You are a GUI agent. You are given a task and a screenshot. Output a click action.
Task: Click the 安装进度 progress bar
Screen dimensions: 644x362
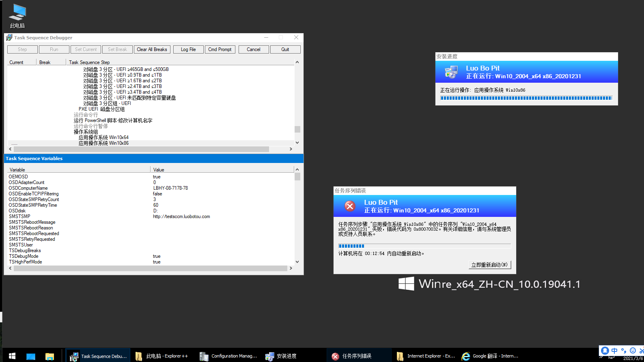[526, 98]
